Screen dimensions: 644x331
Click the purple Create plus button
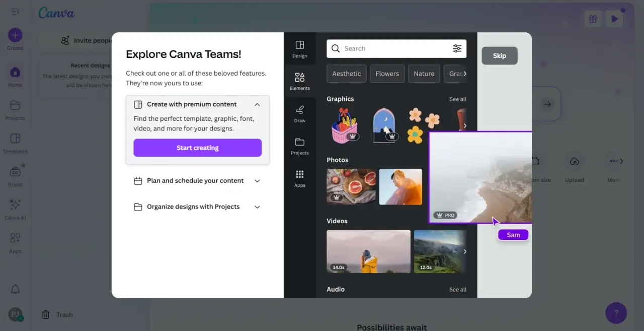15,35
